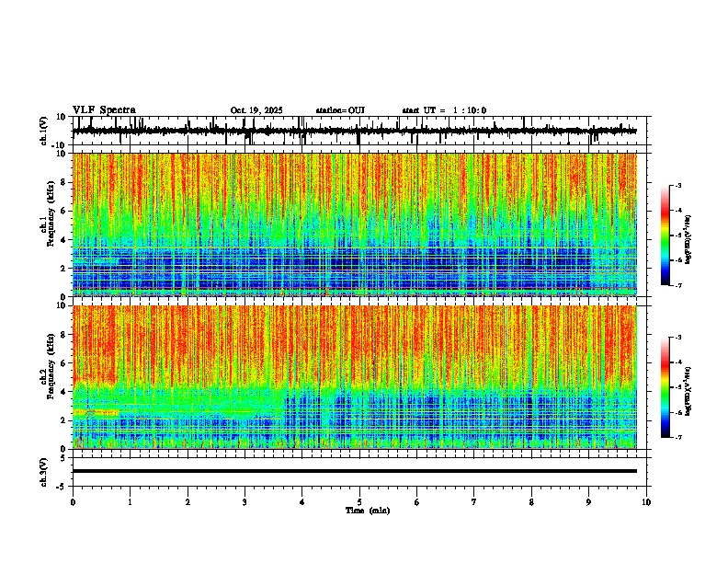Click the ch.1 PSD color scale bar
Image resolution: width=728 pixels, height=563 pixels.
665,236
